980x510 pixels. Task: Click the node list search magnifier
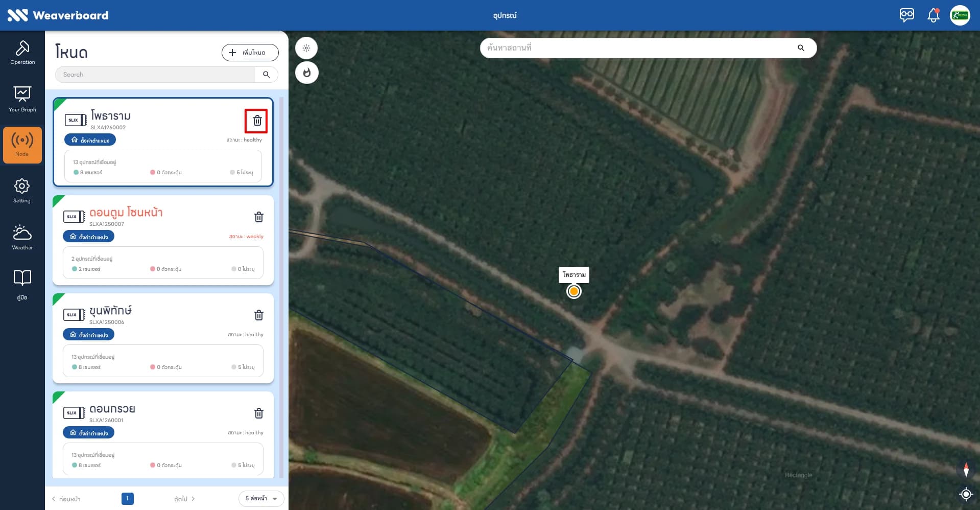coord(266,75)
